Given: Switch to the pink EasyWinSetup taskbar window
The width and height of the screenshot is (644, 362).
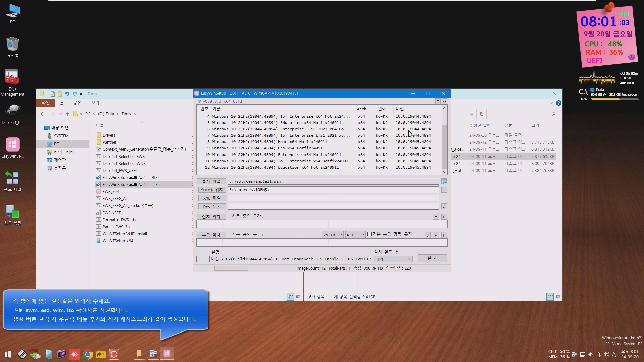Looking at the screenshot, I should click(x=167, y=354).
